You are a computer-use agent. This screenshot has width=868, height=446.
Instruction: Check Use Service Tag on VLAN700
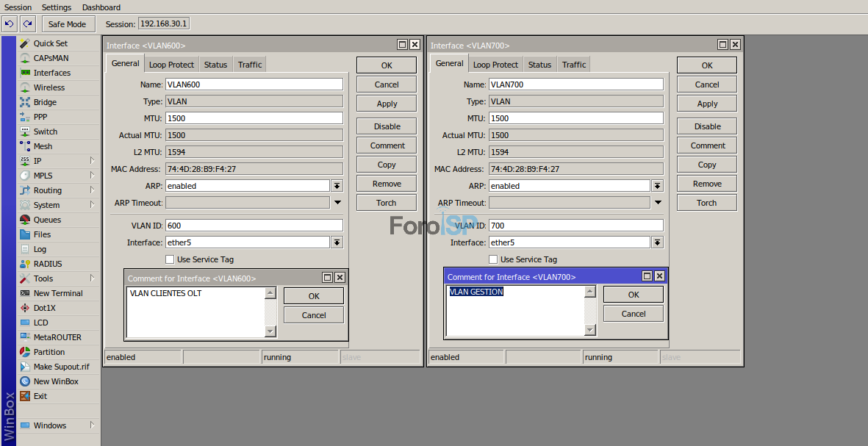tap(493, 259)
